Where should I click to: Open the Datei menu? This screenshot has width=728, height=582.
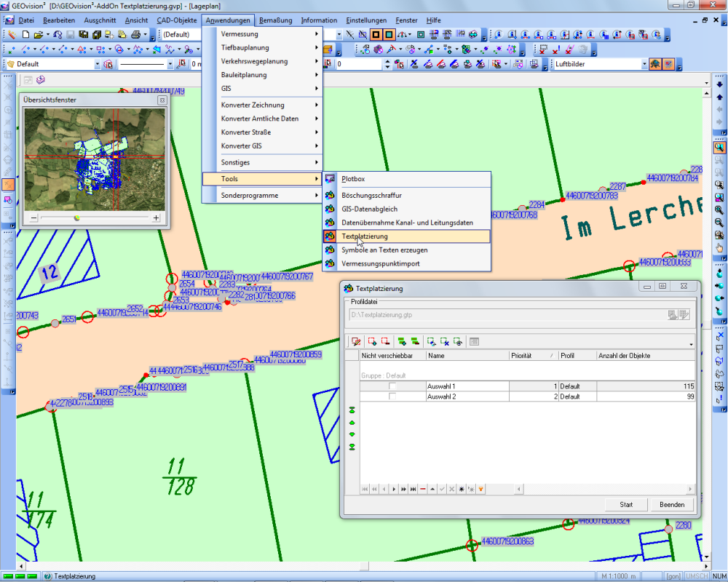click(26, 20)
